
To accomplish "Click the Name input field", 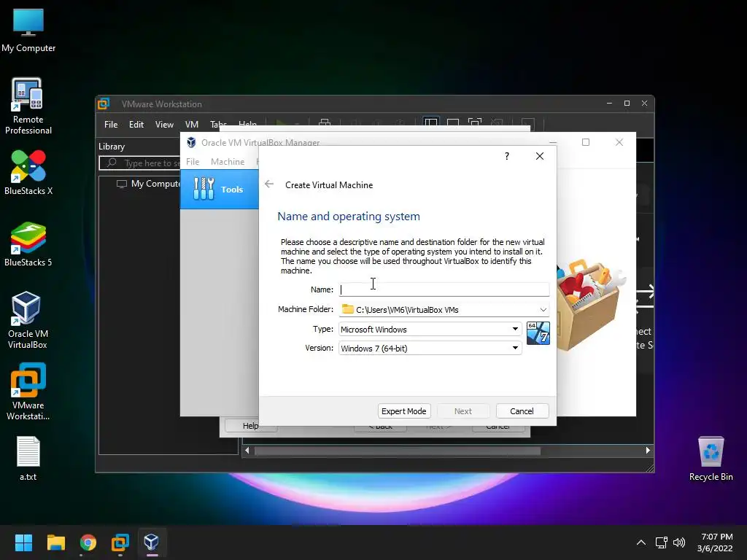I will point(444,289).
